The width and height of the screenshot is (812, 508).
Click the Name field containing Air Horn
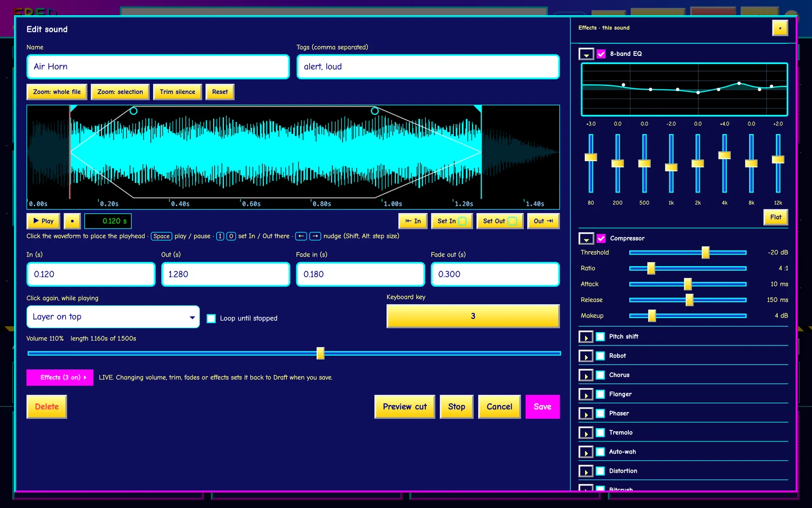coord(158,67)
